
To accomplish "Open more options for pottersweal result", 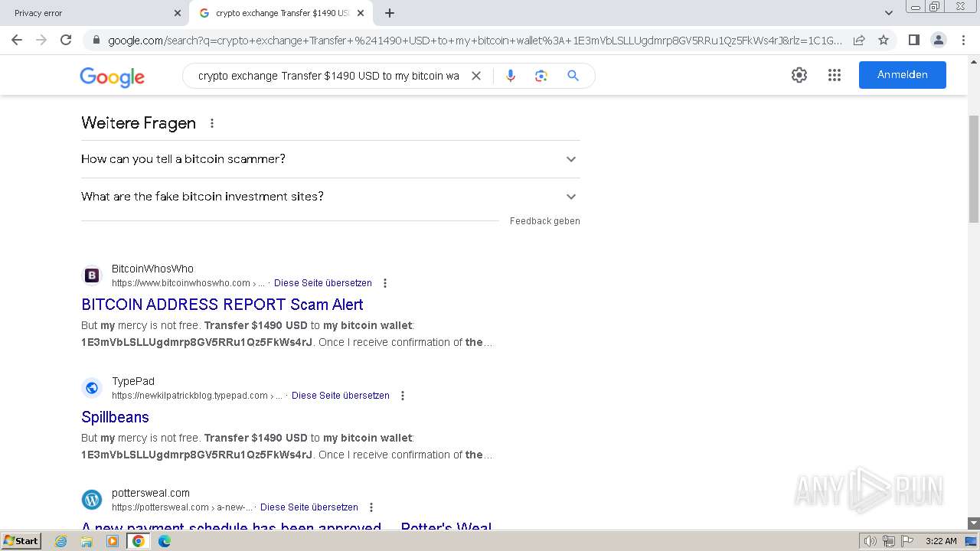I will coord(371,507).
